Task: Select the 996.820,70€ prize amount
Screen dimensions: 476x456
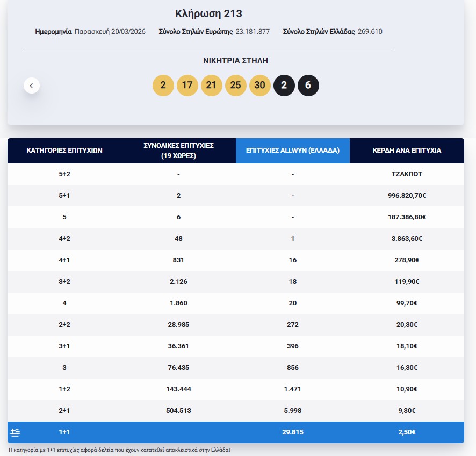Action: pyautogui.click(x=407, y=196)
